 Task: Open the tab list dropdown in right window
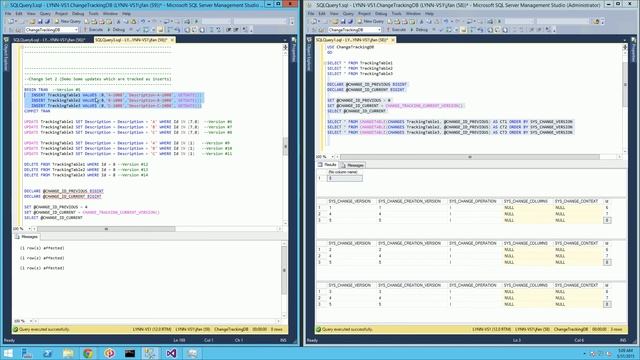(624, 40)
